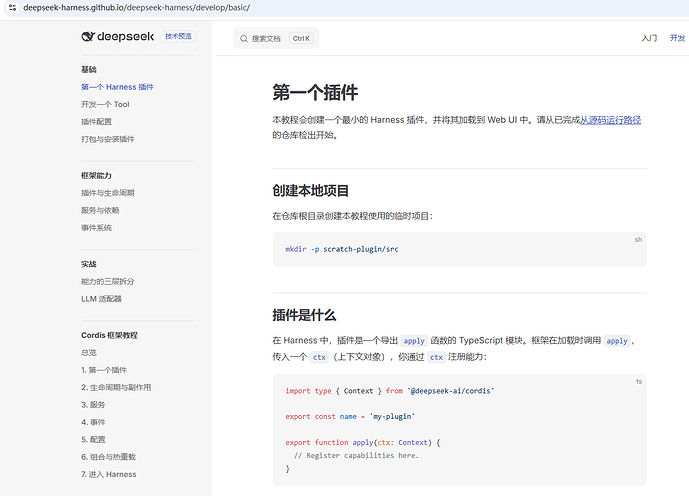This screenshot has width=689, height=496.
Task: Click the 框架能力 section heading
Action: [x=96, y=176]
